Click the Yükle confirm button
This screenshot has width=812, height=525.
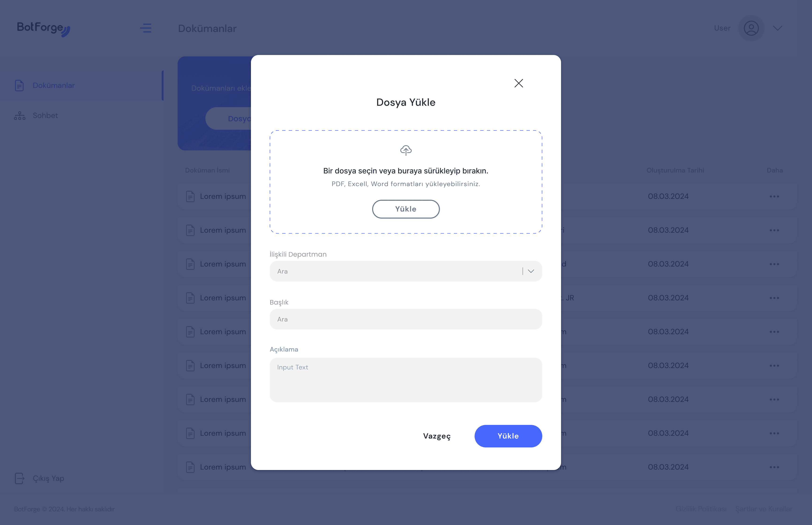click(508, 436)
